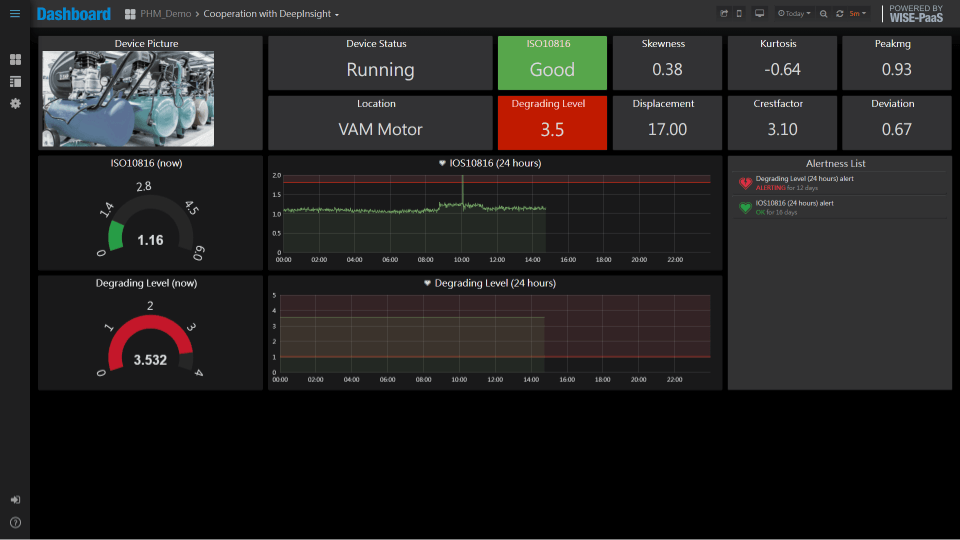Click the Displacement value 17.00
This screenshot has width=960, height=540.
(x=667, y=129)
